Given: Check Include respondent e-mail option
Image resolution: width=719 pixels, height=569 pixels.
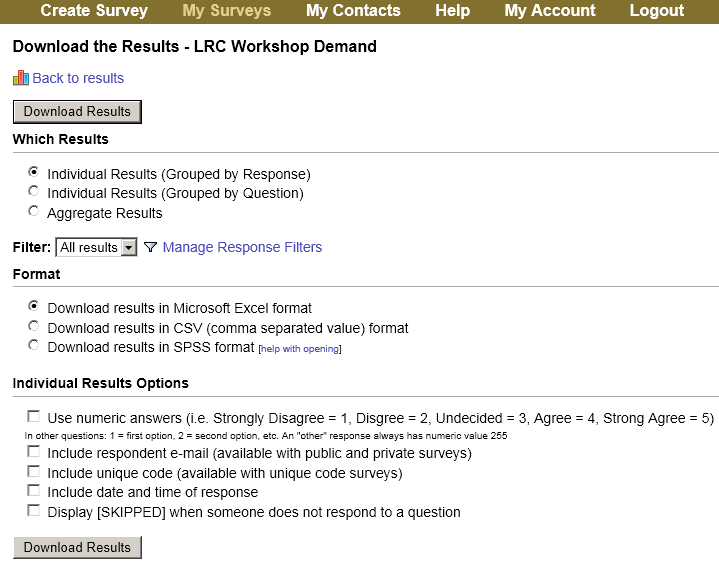Looking at the screenshot, I should (x=34, y=452).
